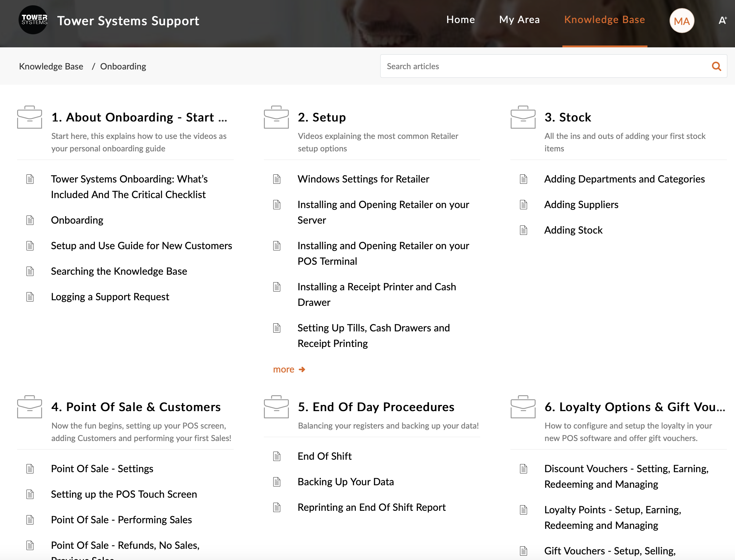Image resolution: width=735 pixels, height=560 pixels.
Task: Click document icon beside Loyalty Points article
Action: (523, 510)
